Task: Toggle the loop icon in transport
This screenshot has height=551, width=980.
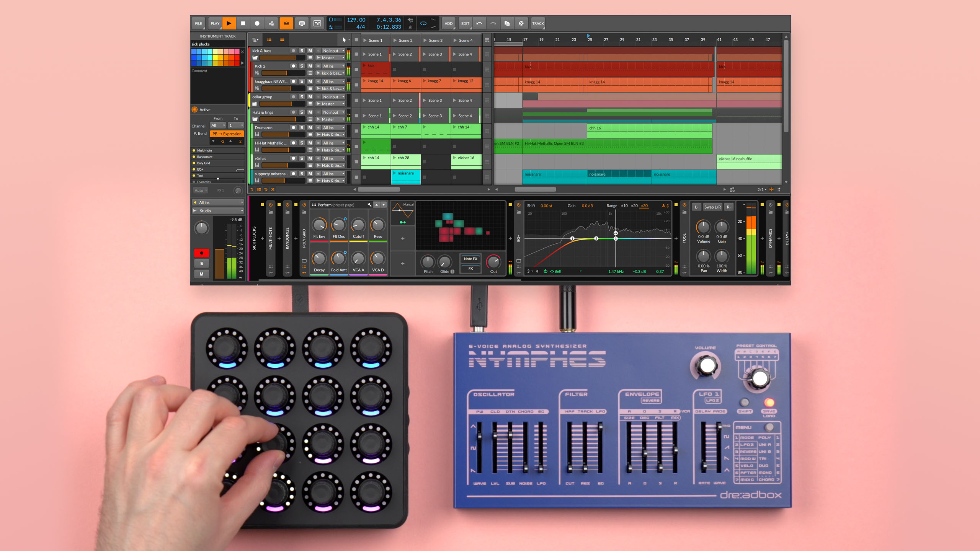Action: point(423,23)
